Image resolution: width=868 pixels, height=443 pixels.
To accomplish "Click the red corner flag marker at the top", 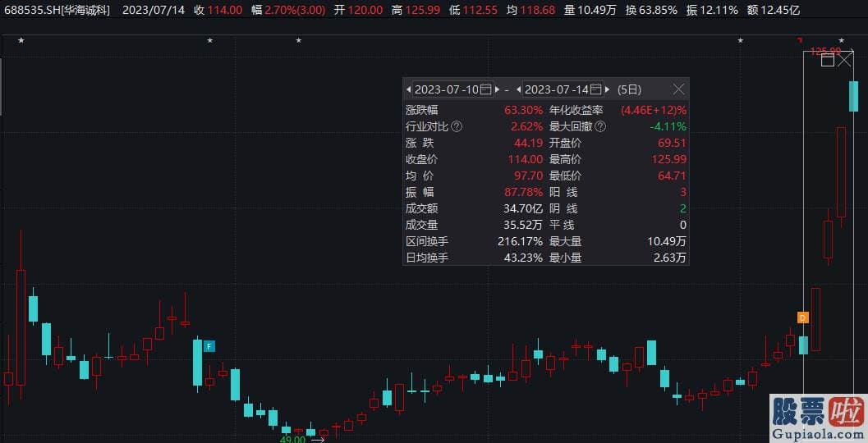I will (x=799, y=40).
